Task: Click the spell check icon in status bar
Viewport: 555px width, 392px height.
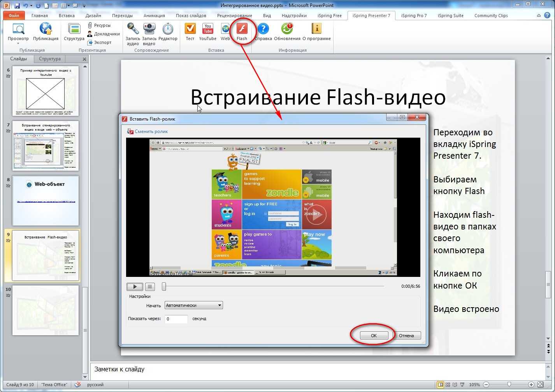Action: point(77,385)
